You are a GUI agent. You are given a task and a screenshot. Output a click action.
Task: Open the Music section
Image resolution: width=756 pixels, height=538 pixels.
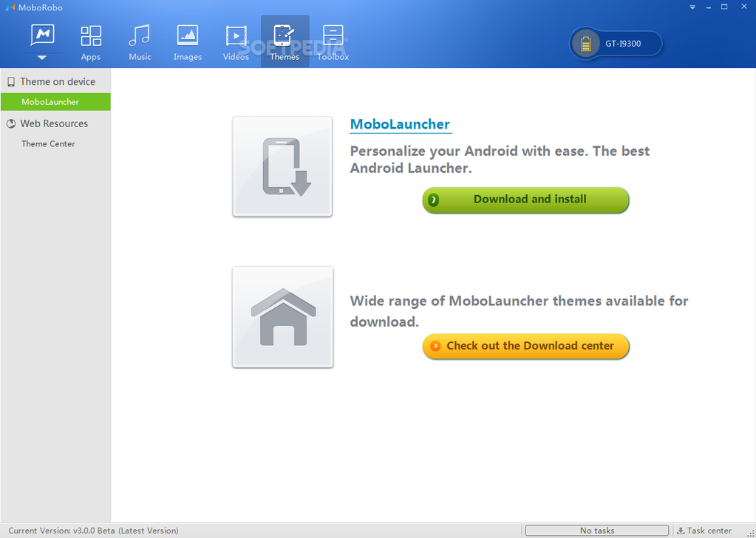140,43
